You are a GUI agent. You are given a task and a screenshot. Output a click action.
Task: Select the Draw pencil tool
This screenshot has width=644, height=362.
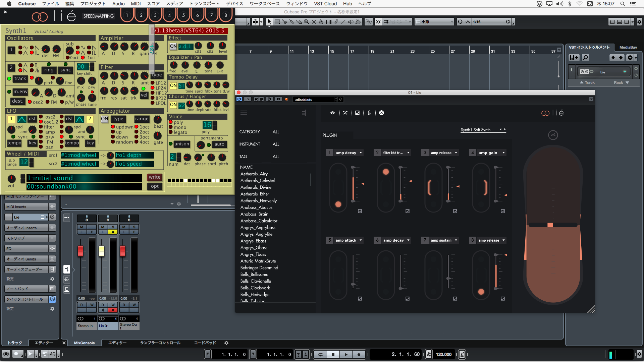[336, 22]
